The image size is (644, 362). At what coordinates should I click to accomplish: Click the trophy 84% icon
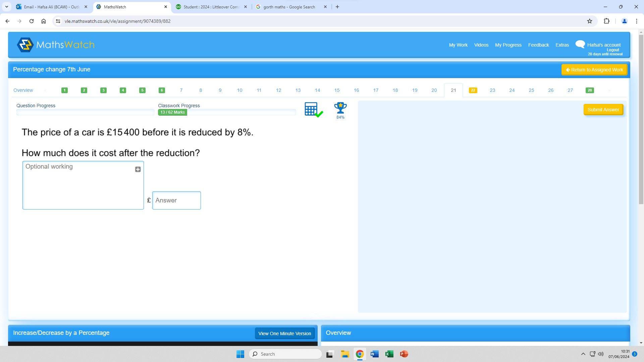tap(340, 108)
